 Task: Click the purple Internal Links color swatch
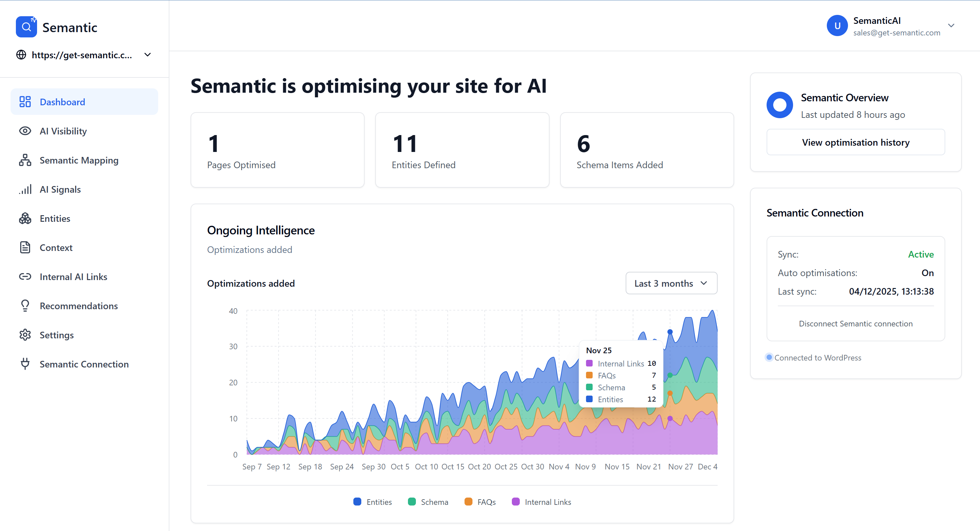pyautogui.click(x=515, y=502)
